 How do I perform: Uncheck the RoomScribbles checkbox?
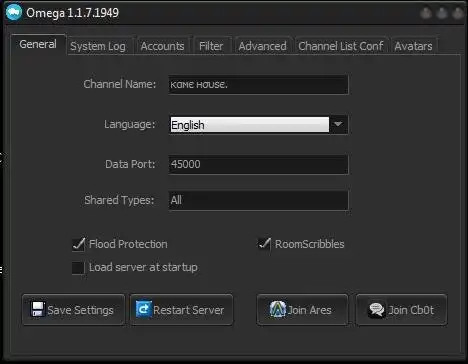pyautogui.click(x=264, y=244)
